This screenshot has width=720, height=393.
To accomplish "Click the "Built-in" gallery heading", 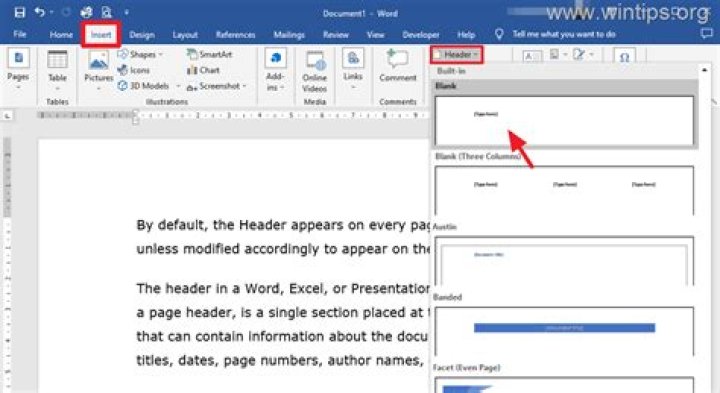I will click(451, 71).
